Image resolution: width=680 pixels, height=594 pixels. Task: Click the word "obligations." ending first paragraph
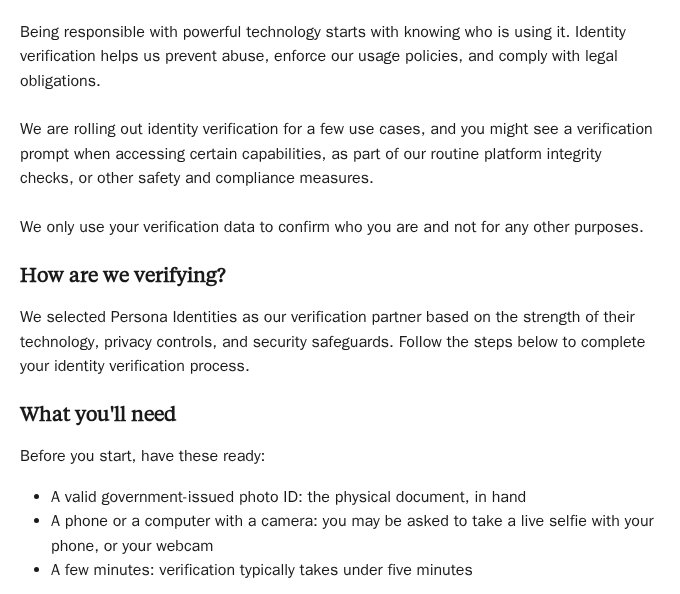(60, 81)
